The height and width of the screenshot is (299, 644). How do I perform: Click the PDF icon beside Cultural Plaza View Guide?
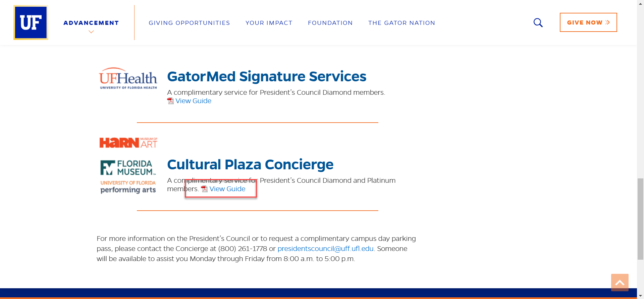pyautogui.click(x=204, y=189)
